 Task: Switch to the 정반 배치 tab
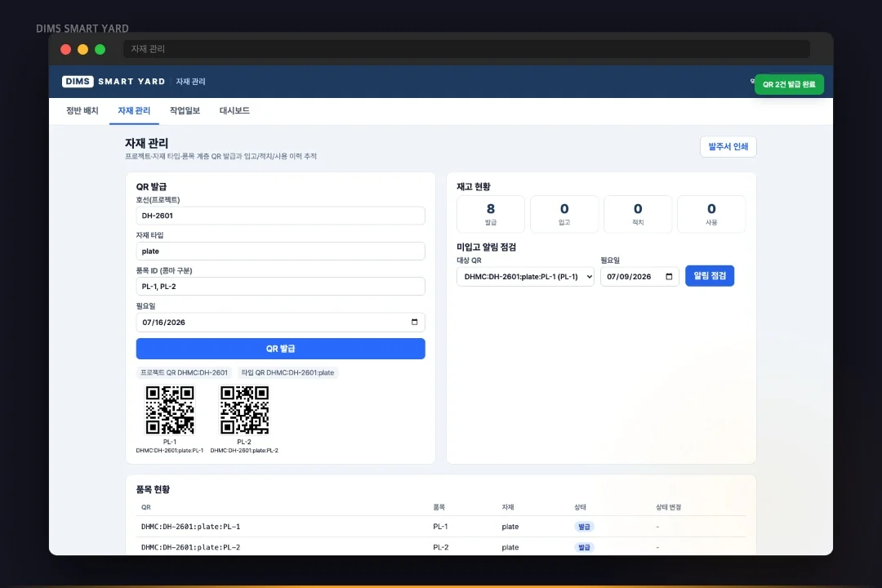coord(82,111)
